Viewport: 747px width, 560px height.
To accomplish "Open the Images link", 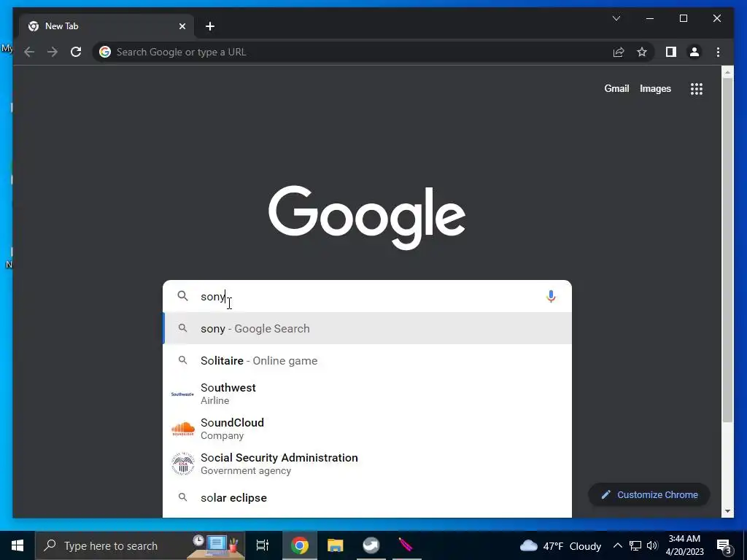I will [655, 88].
